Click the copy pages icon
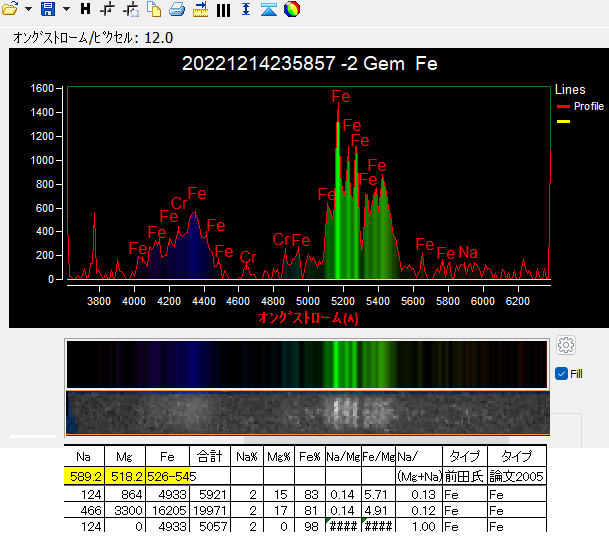Viewport: 609px width, 537px height. pyautogui.click(x=154, y=9)
